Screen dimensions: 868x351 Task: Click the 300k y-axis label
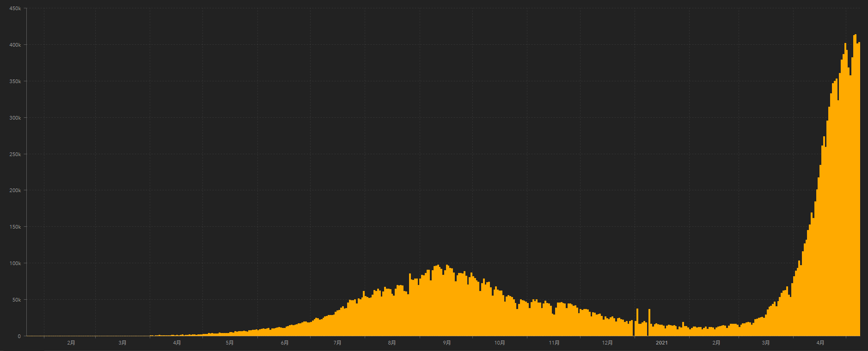click(15, 118)
